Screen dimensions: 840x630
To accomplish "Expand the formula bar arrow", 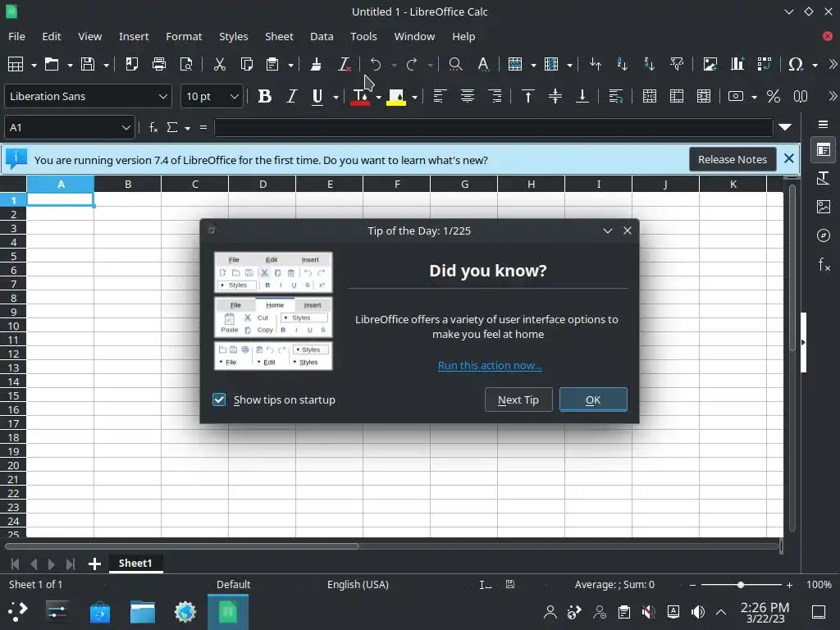I will pos(785,127).
